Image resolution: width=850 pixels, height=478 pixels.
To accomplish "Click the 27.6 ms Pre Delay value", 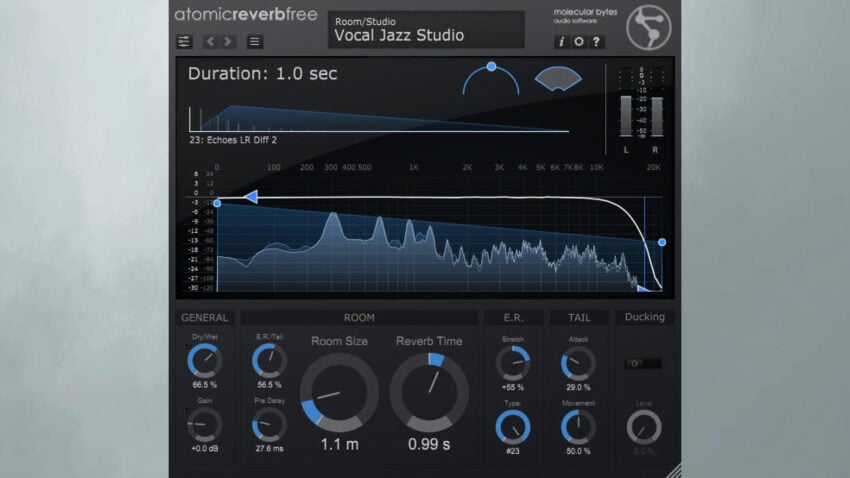I will (269, 449).
